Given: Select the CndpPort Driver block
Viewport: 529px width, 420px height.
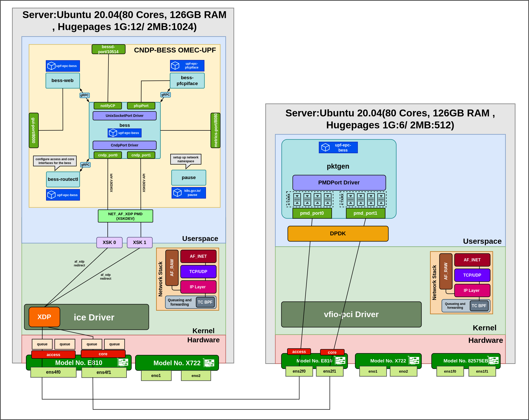Looking at the screenshot, I should coord(124,145).
